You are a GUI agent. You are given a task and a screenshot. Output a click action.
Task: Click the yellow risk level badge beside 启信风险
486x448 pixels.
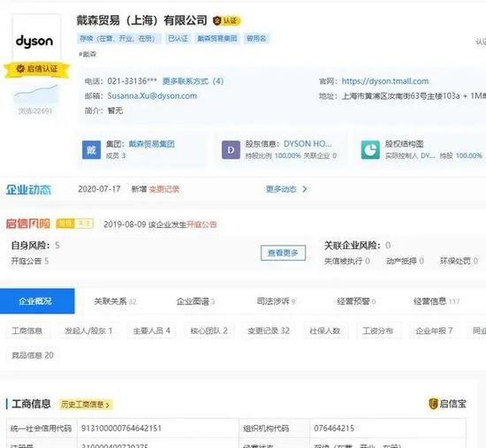75,224
